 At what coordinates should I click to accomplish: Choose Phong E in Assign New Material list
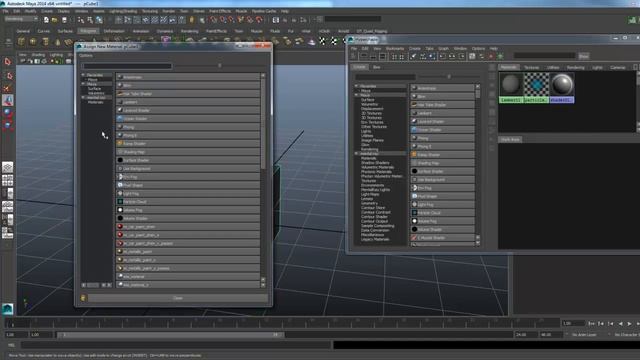(x=188, y=135)
